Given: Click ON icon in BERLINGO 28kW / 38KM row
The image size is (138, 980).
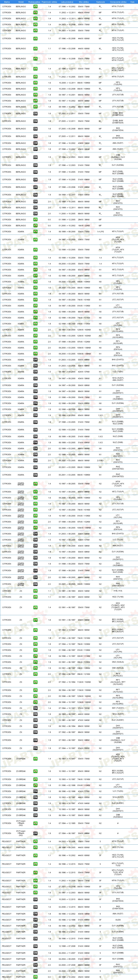Looking at the screenshot, I should (x=35, y=220).
